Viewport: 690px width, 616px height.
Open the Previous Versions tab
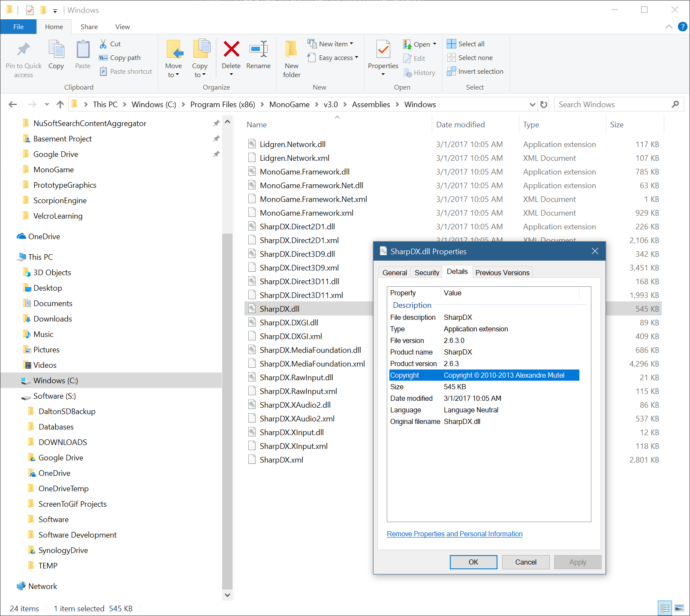(x=502, y=272)
